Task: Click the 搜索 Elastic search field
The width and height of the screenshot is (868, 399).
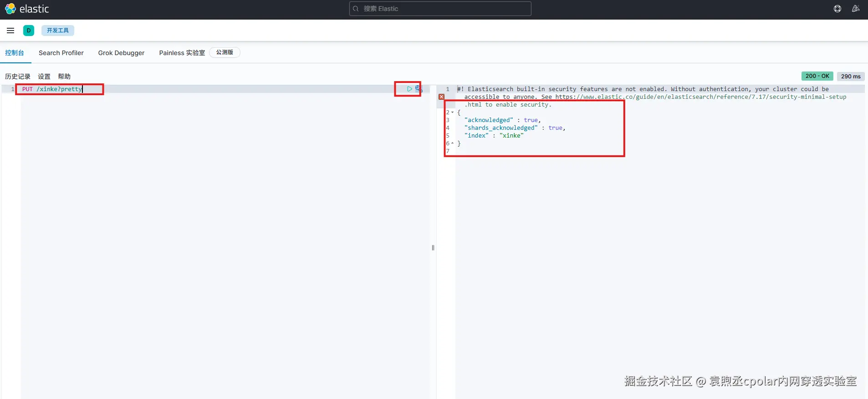Action: pos(440,9)
